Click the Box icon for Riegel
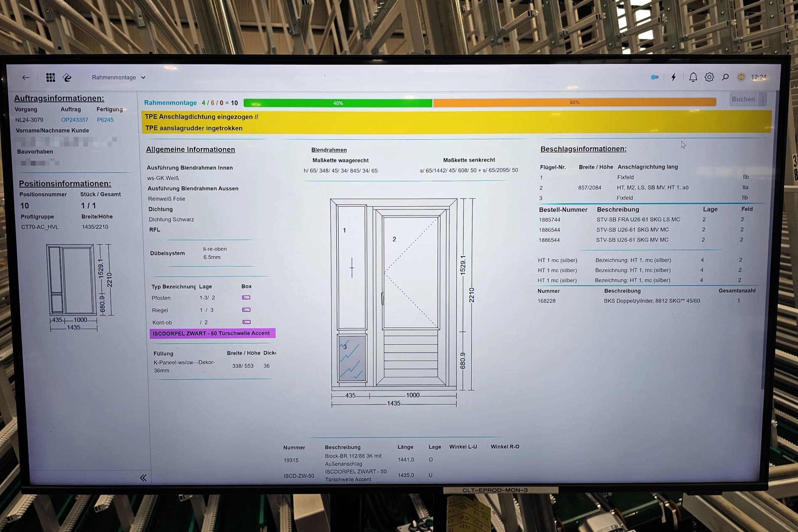Image resolution: width=798 pixels, height=532 pixels. 246,310
